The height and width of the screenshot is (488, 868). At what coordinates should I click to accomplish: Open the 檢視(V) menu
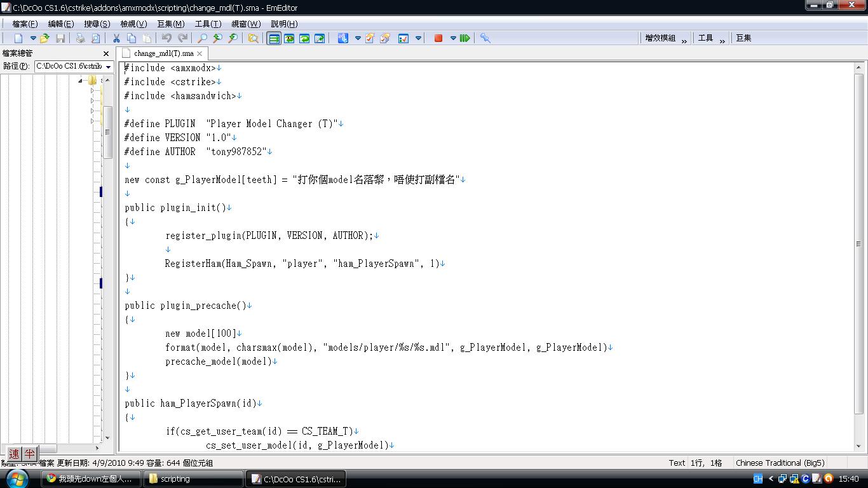pyautogui.click(x=133, y=24)
